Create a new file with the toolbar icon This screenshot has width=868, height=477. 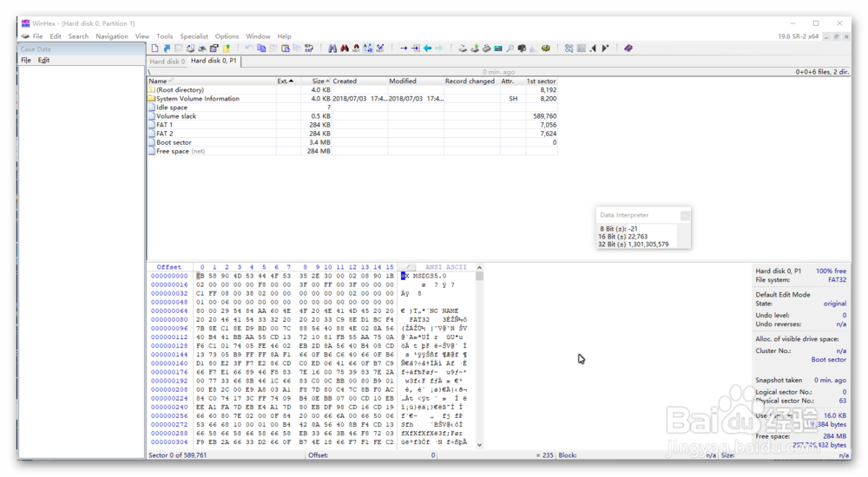pos(155,49)
